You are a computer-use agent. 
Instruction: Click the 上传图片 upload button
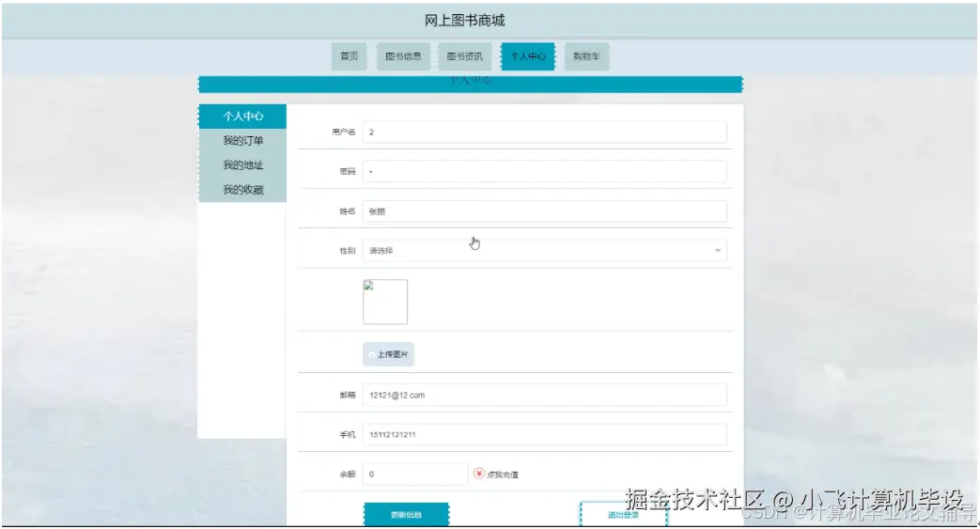click(388, 354)
